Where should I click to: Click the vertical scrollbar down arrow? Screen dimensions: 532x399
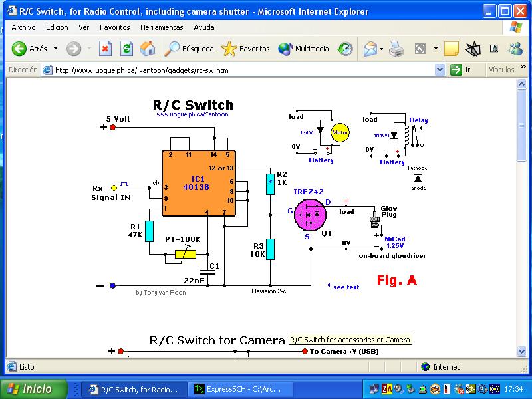[x=521, y=352]
